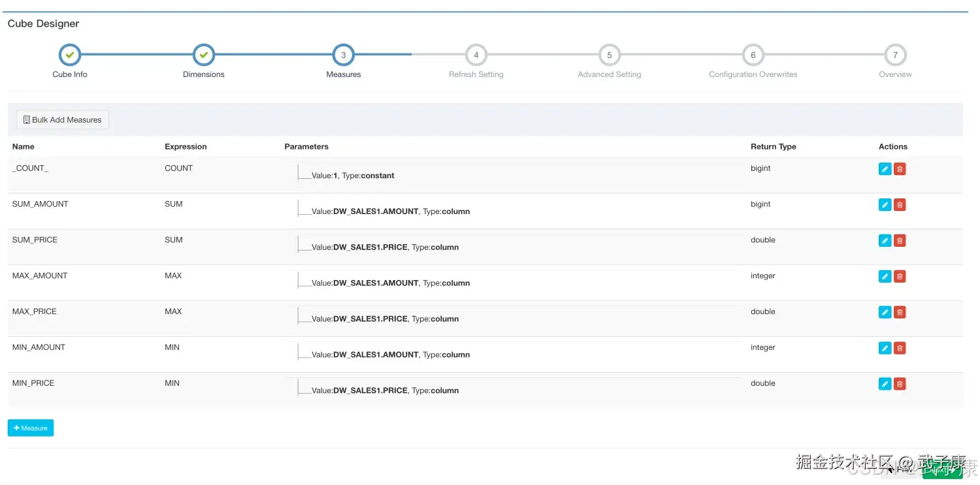Screen dimensions: 980x485
Task: Delete the SUM_AMOUNT measure
Action: coord(900,205)
